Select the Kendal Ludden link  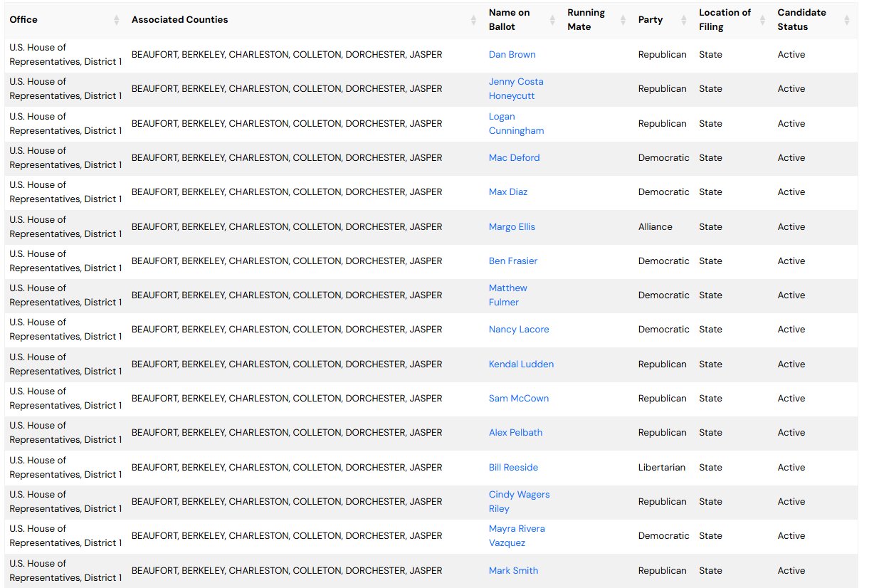point(521,364)
